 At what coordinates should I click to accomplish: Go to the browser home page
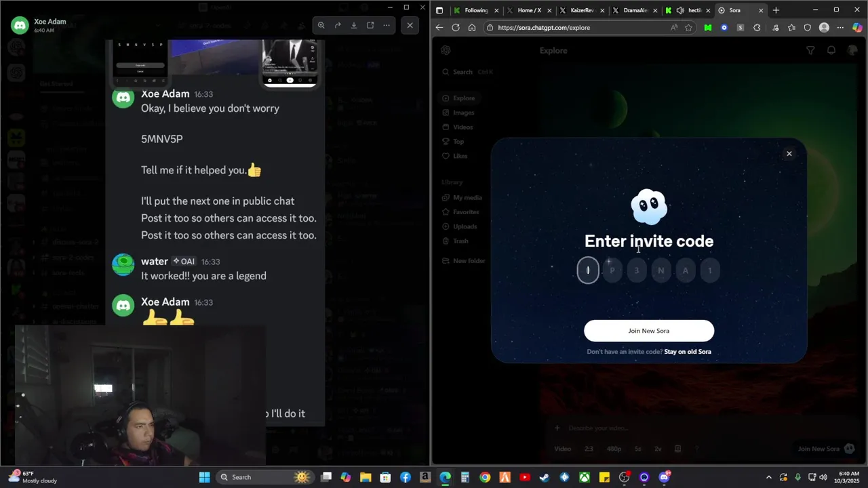(x=472, y=28)
